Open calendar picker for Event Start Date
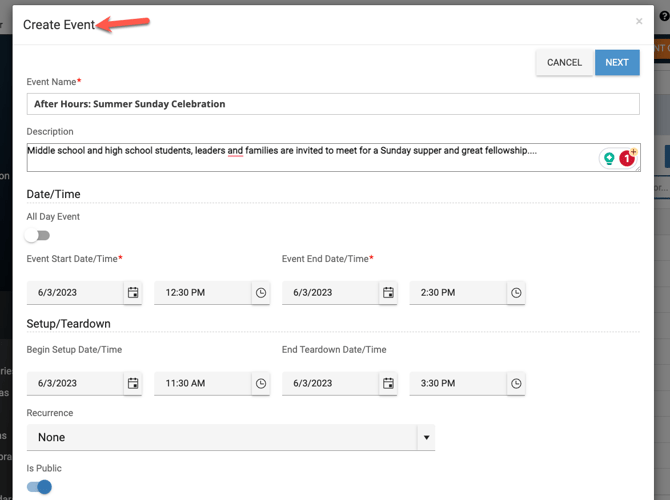This screenshot has height=500, width=670. click(133, 293)
